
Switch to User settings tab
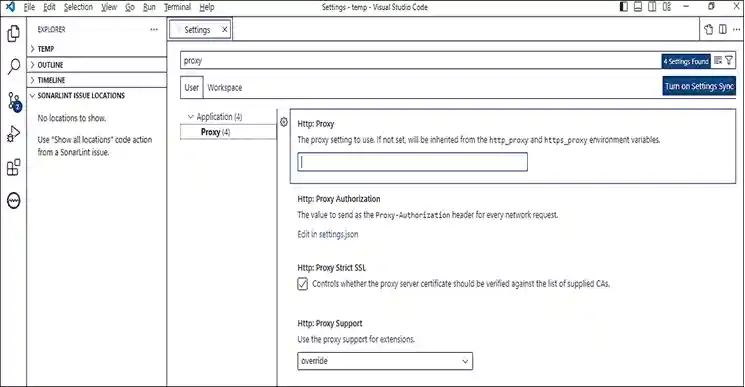(x=191, y=87)
